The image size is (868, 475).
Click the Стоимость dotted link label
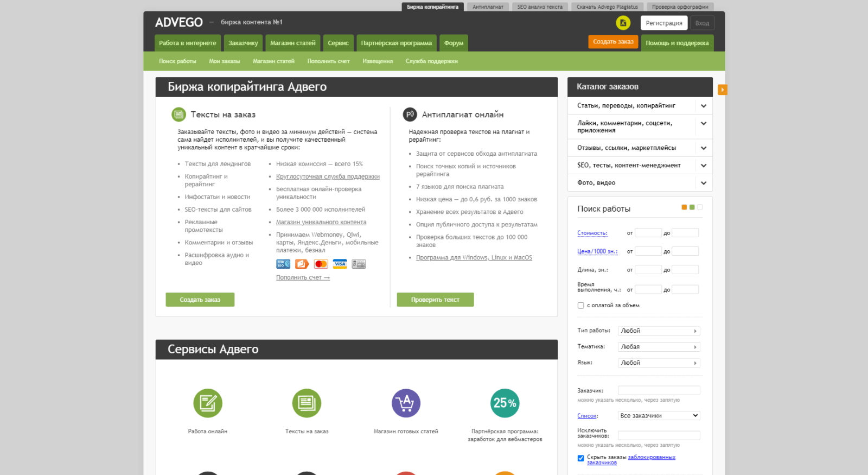(x=592, y=233)
